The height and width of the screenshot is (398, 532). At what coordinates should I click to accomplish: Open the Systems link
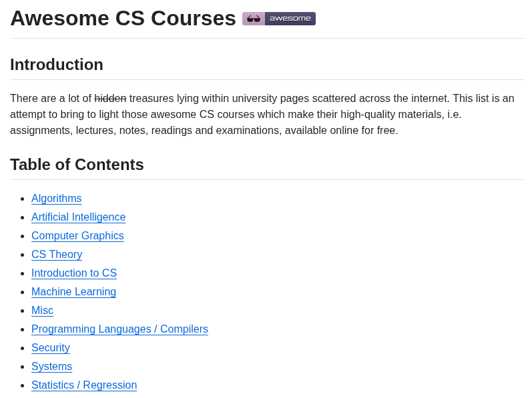52,366
